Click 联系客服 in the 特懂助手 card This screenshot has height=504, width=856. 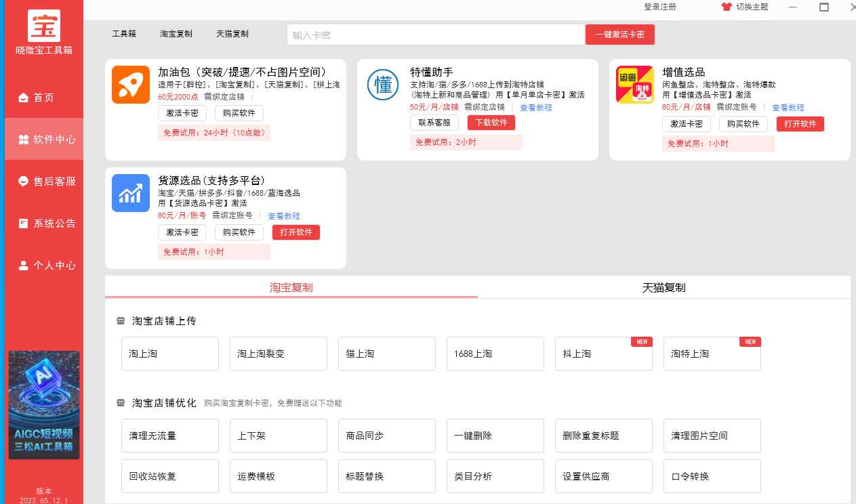434,123
